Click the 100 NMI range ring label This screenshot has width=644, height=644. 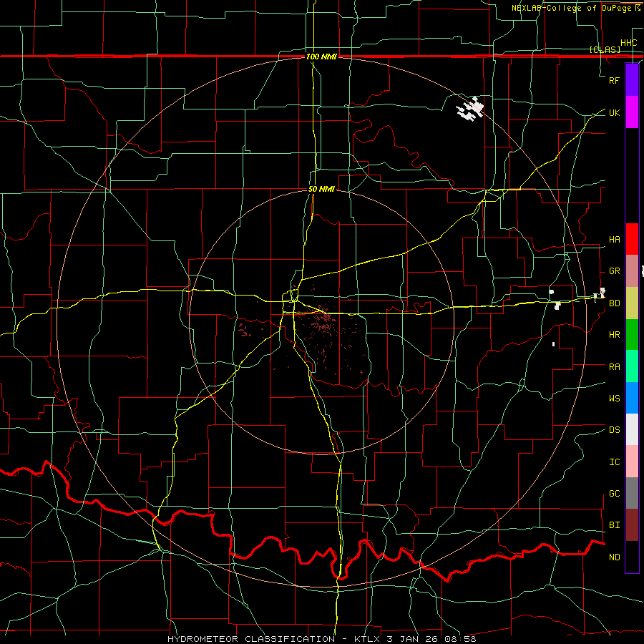click(x=321, y=57)
